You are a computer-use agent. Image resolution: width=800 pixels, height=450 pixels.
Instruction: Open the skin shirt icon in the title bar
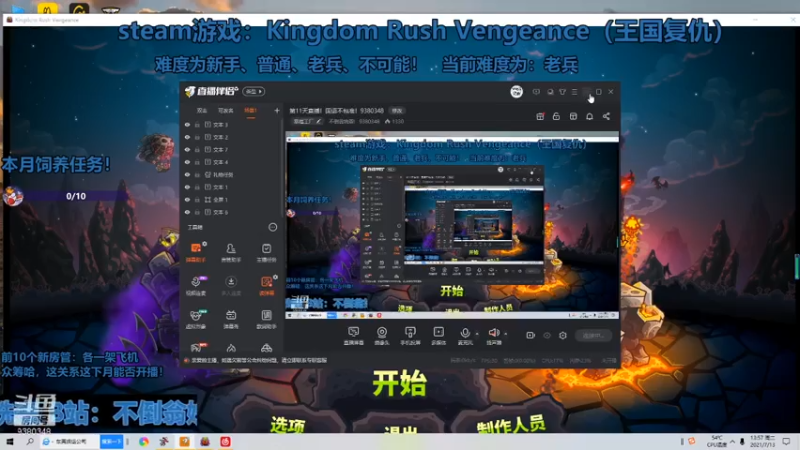click(562, 92)
